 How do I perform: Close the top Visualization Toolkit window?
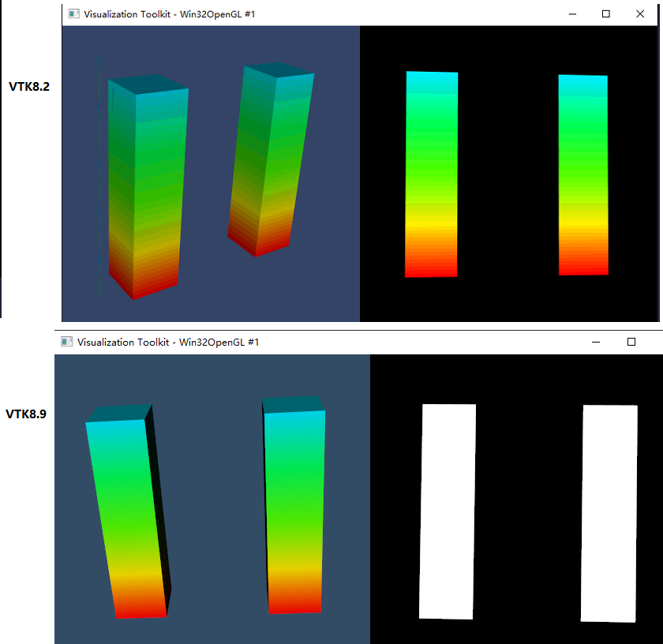point(640,14)
